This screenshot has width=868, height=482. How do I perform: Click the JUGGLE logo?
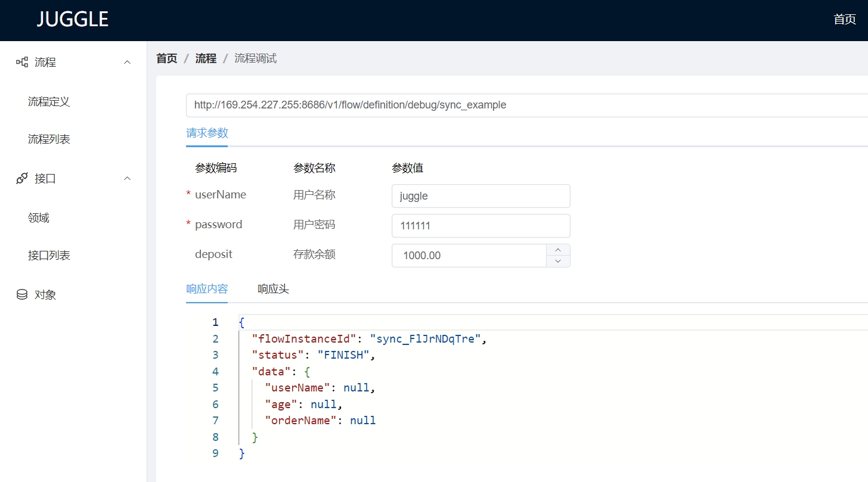click(x=73, y=20)
